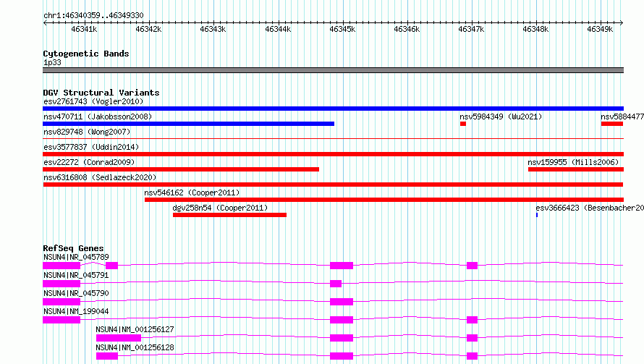Click the right arrowhead of the ruler
This screenshot has width=644, height=364.
[622, 23]
